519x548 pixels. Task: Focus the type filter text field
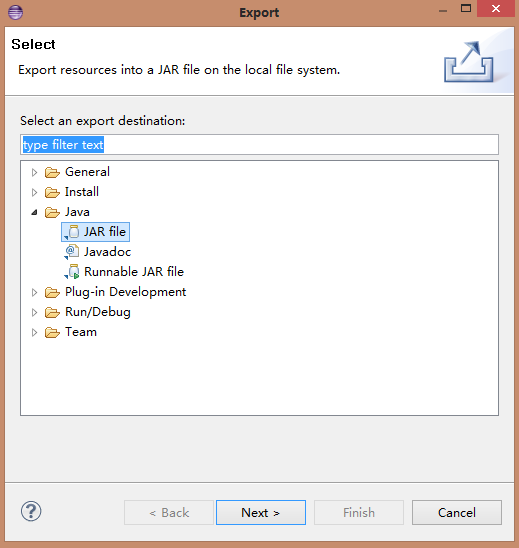coord(259,145)
